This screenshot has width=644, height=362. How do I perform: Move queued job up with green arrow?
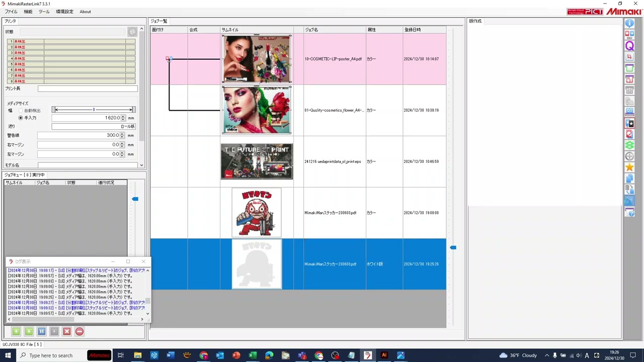click(x=16, y=331)
